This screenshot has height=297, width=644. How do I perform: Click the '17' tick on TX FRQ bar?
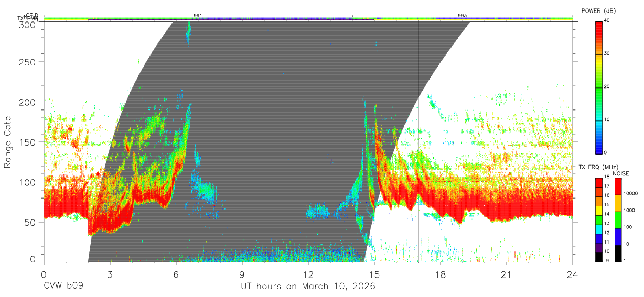606,186
